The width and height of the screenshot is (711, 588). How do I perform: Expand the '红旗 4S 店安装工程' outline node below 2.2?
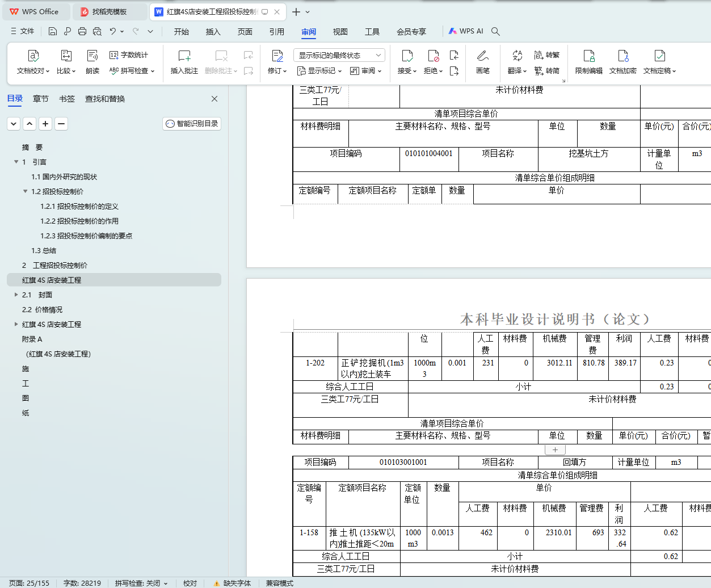click(x=16, y=324)
